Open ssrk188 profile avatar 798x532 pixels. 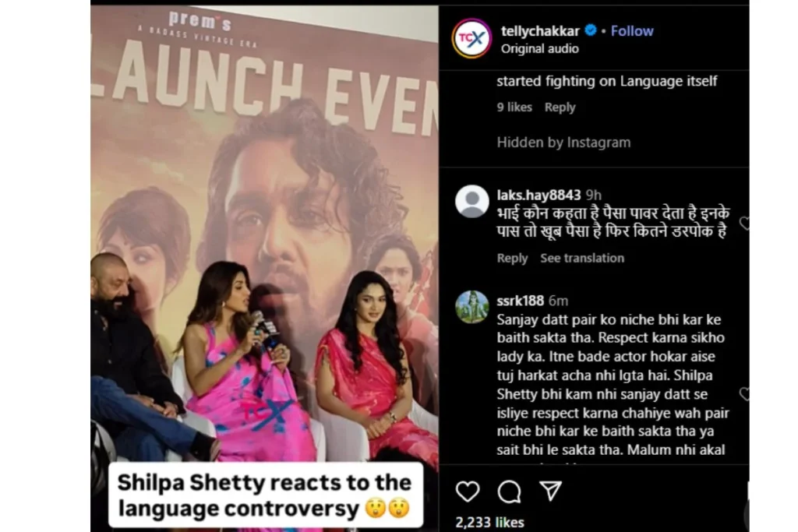click(471, 307)
